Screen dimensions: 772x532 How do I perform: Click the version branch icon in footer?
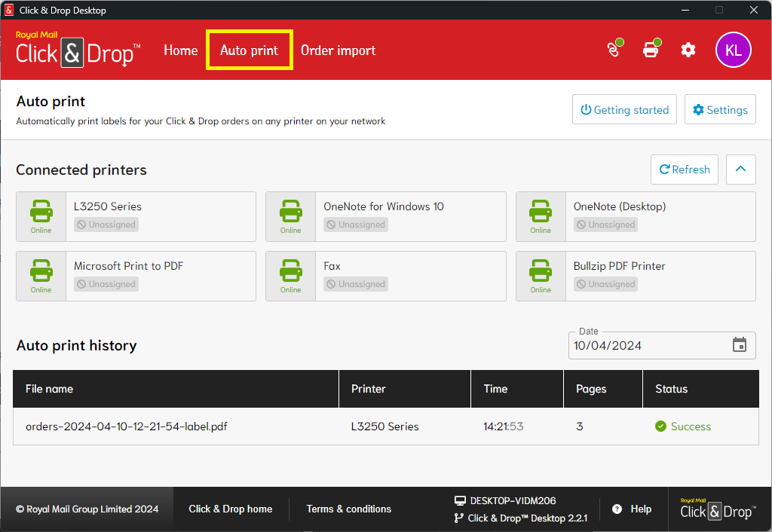458,518
